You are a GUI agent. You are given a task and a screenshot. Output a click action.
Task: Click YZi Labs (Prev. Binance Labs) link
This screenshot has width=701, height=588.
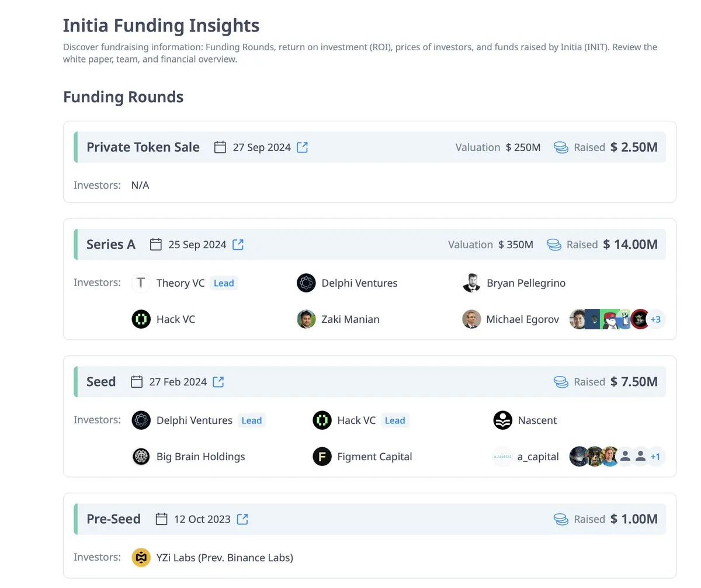pyautogui.click(x=224, y=558)
